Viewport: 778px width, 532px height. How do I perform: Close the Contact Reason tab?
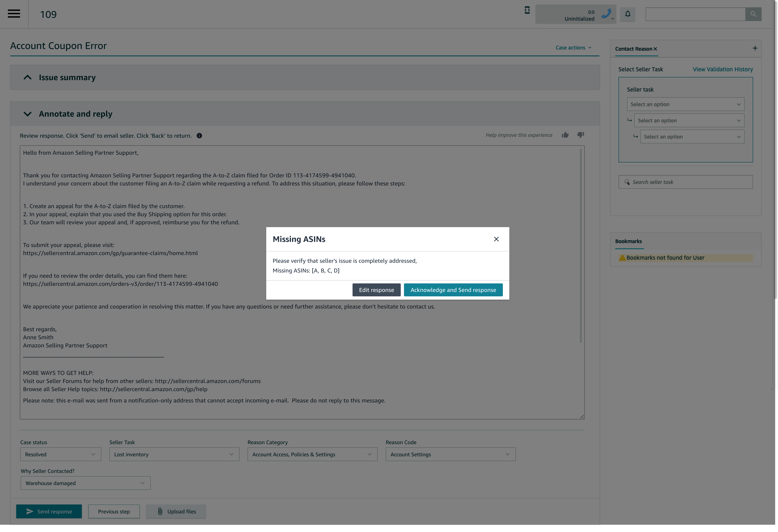point(655,49)
